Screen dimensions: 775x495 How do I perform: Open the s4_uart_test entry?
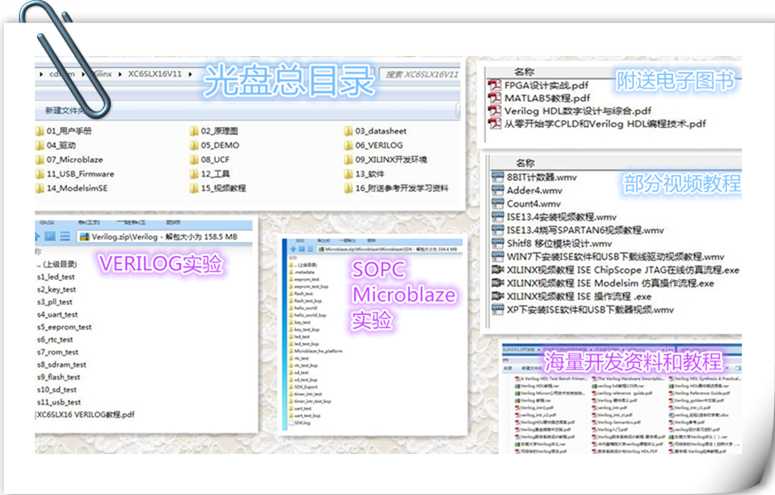tap(57, 315)
